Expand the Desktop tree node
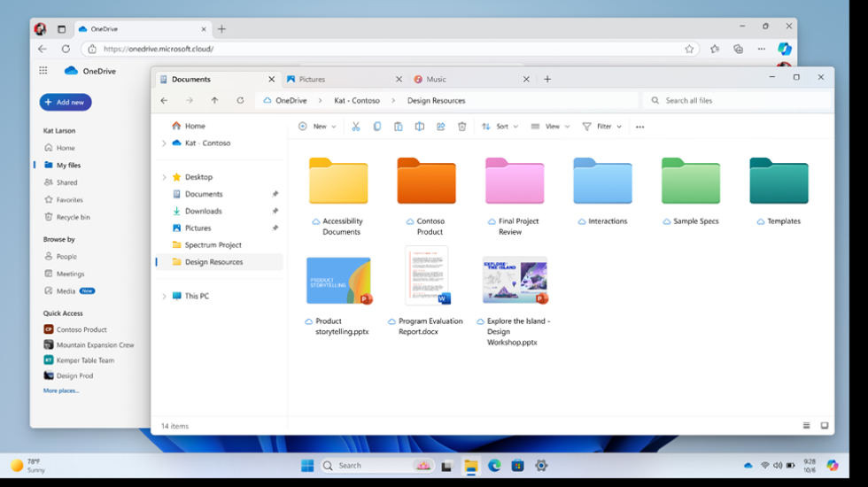868x487 pixels. tap(164, 177)
